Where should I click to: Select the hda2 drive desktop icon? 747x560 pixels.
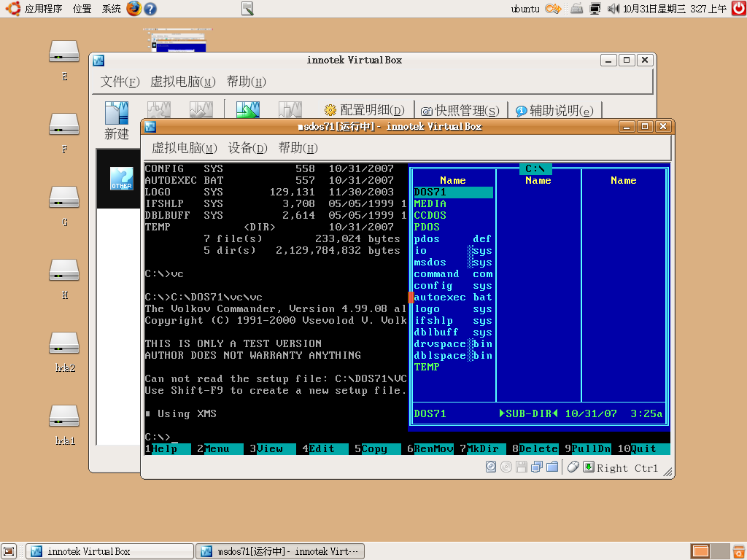(64, 351)
